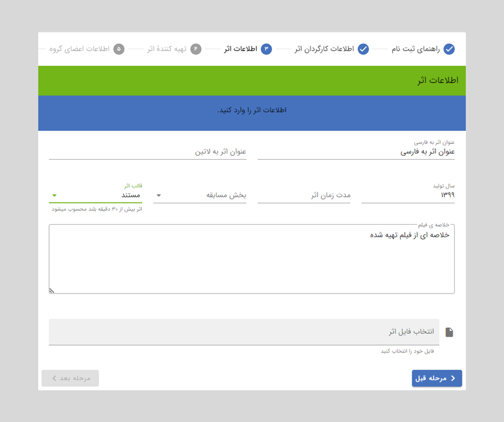Click the مدت زمان اثر input field

click(304, 195)
